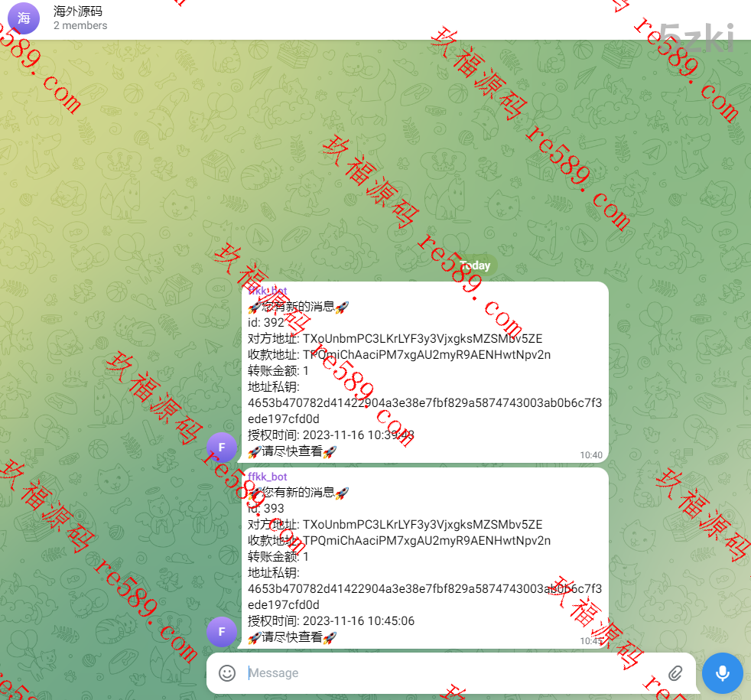The width and height of the screenshot is (751, 700).
Task: Select the "id: 393" line in second message
Action: pyautogui.click(x=265, y=509)
